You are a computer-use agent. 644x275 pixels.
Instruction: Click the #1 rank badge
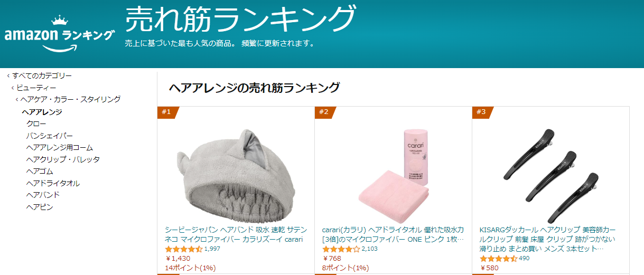coord(168,112)
